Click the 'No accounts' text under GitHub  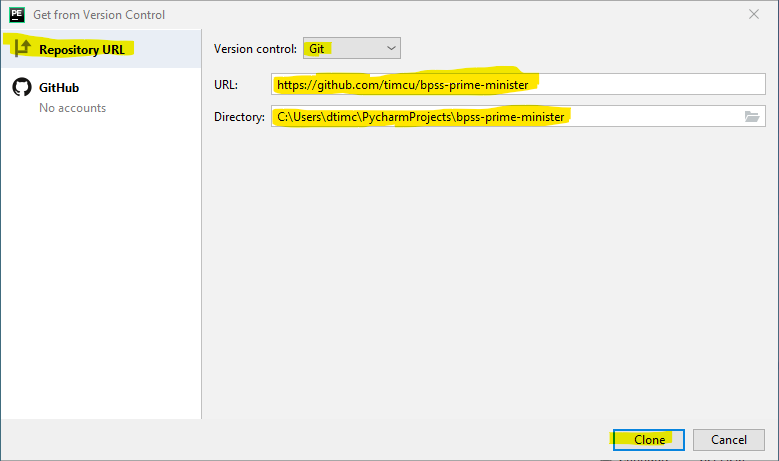[x=73, y=108]
